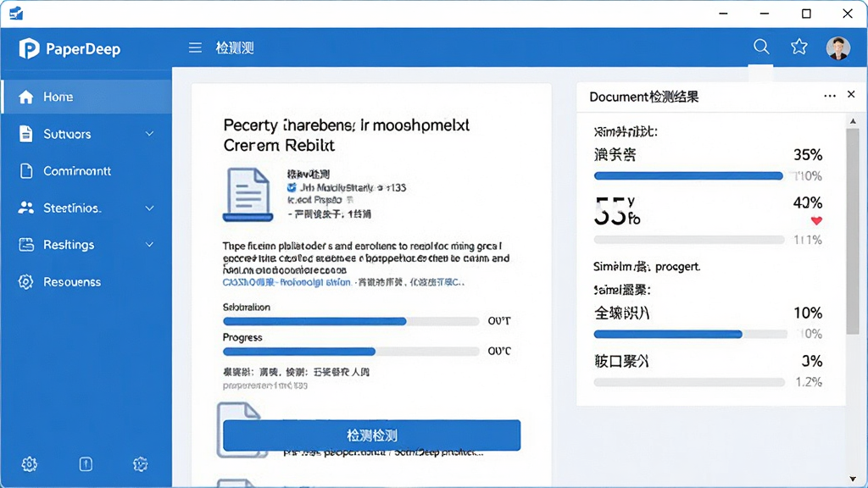Close the Document results panel

[851, 95]
